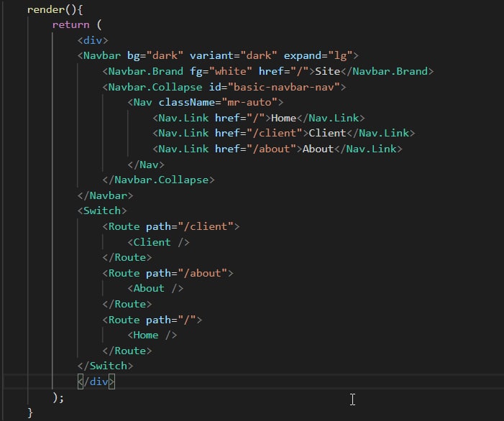
Task: Click the self-closing Home component
Action: (x=152, y=336)
